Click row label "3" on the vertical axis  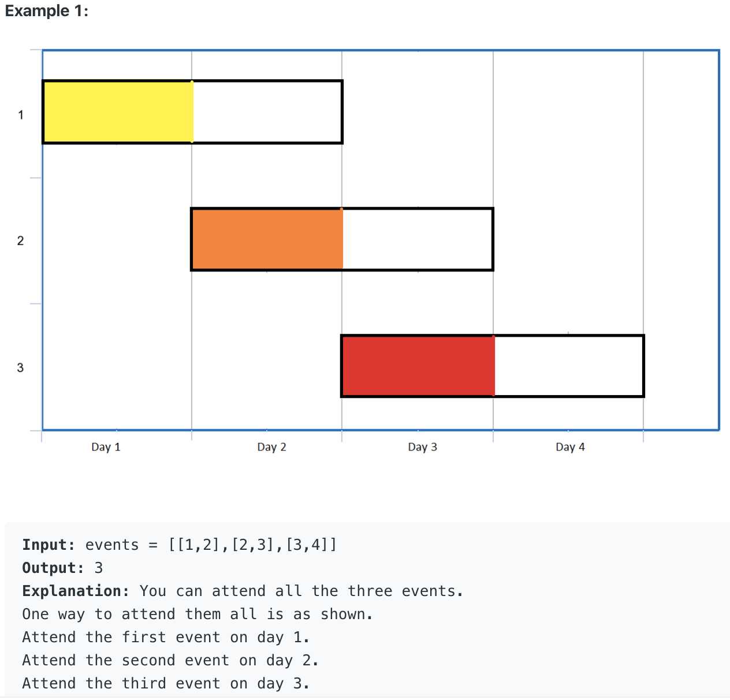click(21, 368)
